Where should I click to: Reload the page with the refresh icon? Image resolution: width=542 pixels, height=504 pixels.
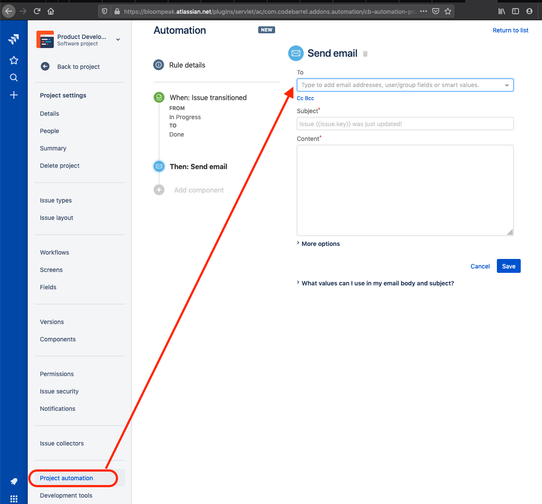[x=37, y=11]
